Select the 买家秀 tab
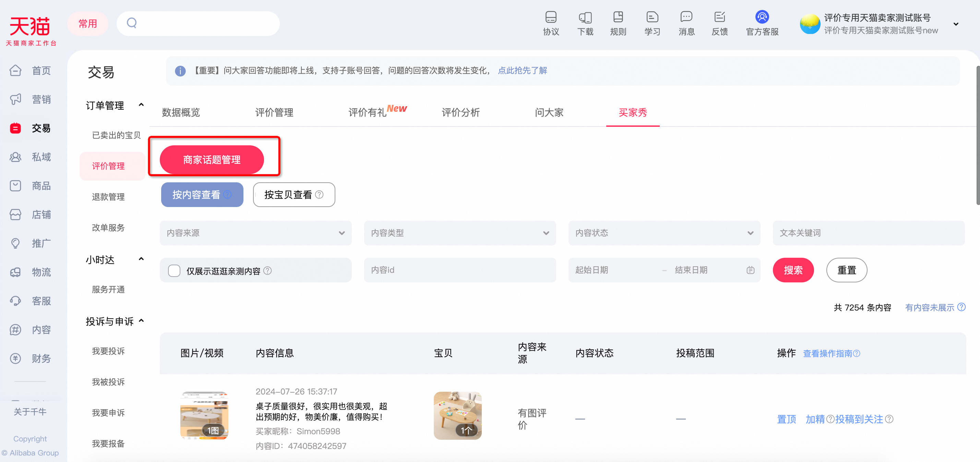Image resolution: width=980 pixels, height=462 pixels. click(x=632, y=112)
